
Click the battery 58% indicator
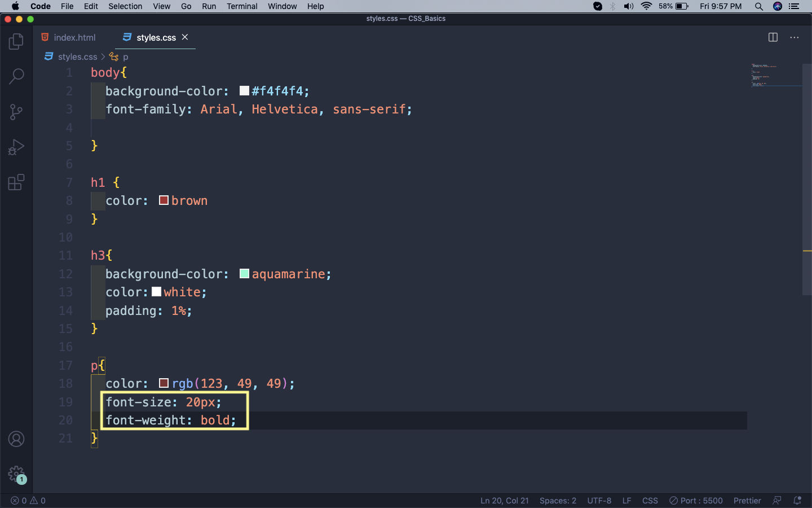click(x=674, y=6)
